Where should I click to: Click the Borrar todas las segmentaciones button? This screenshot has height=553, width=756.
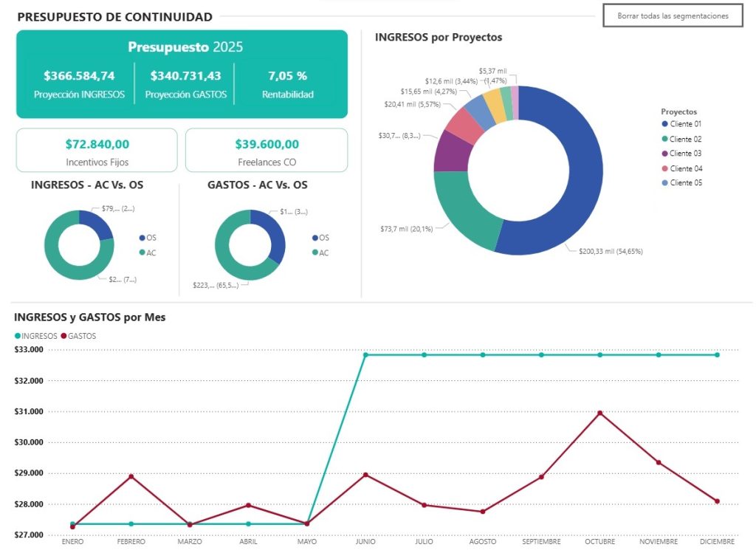pos(673,16)
